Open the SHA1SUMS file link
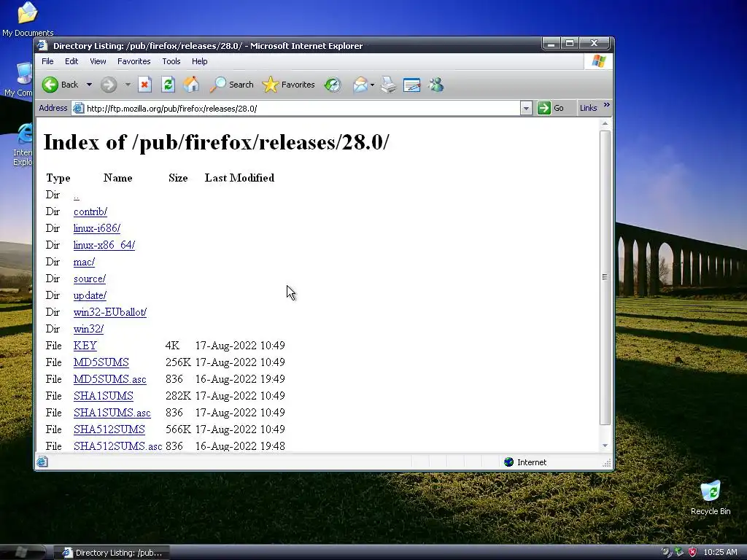The image size is (747, 560). (104, 396)
